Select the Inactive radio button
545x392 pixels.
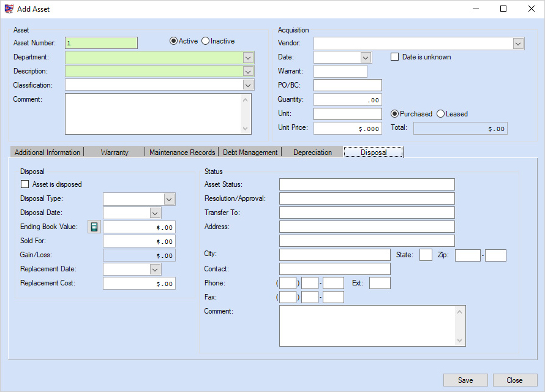point(206,41)
